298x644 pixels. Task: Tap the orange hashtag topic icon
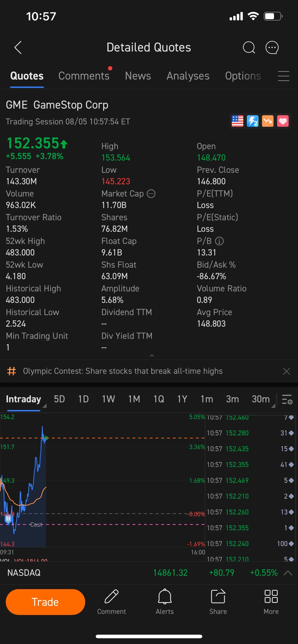(12, 371)
